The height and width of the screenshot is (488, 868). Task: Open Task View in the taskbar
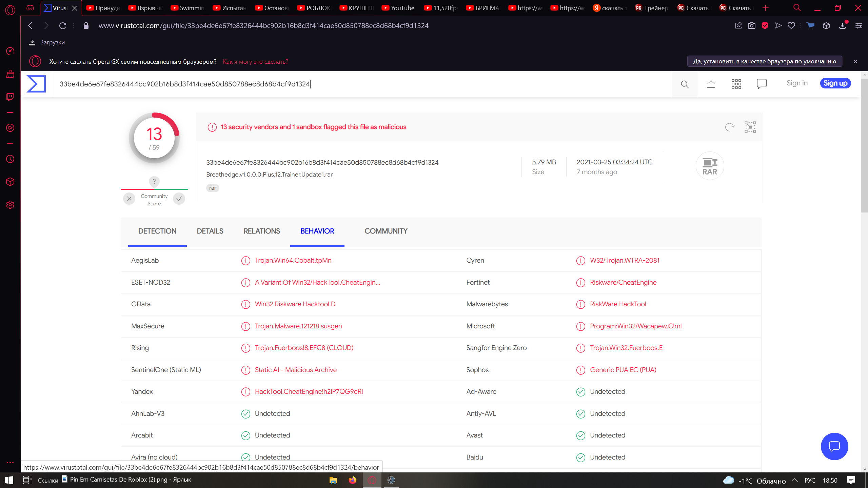pyautogui.click(x=27, y=480)
